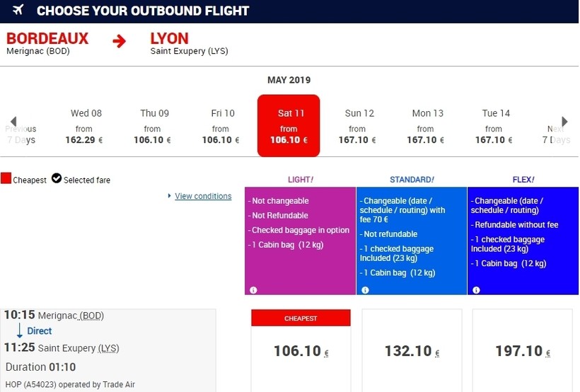The height and width of the screenshot is (392, 580).
Task: Click the highlighted Sat 11 date box
Action: [289, 126]
